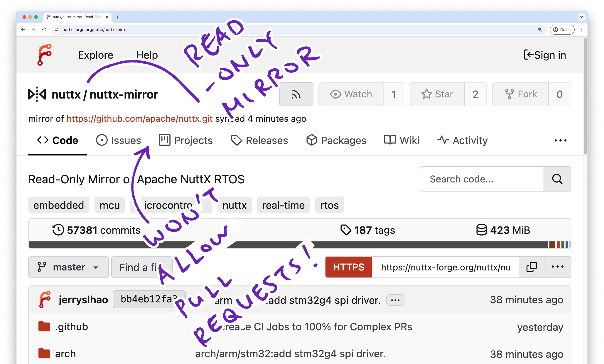604x364 pixels.
Task: Open more clone options menu
Action: coord(557,267)
